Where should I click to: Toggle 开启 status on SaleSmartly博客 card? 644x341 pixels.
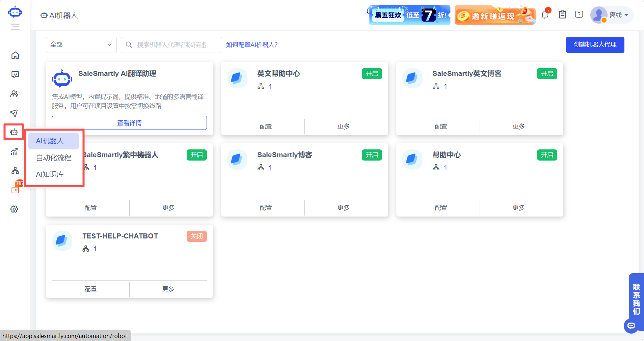click(x=372, y=155)
